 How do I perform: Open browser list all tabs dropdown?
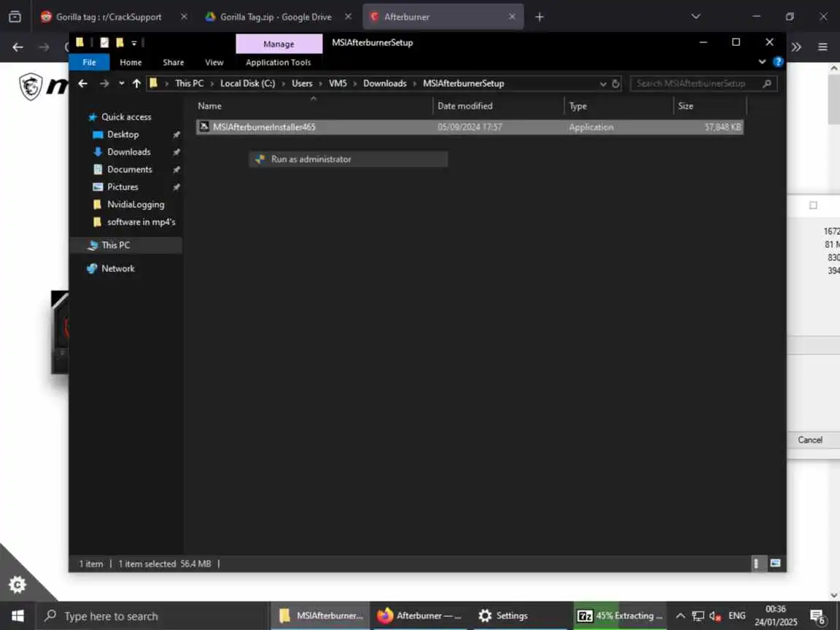point(696,17)
